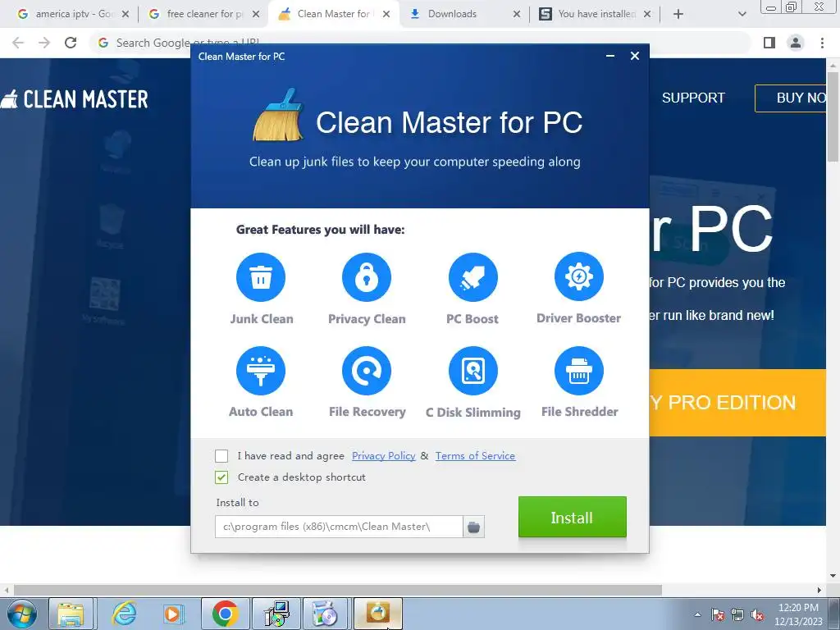Click the Chrome address bar
The image size is (840, 630).
click(421, 43)
